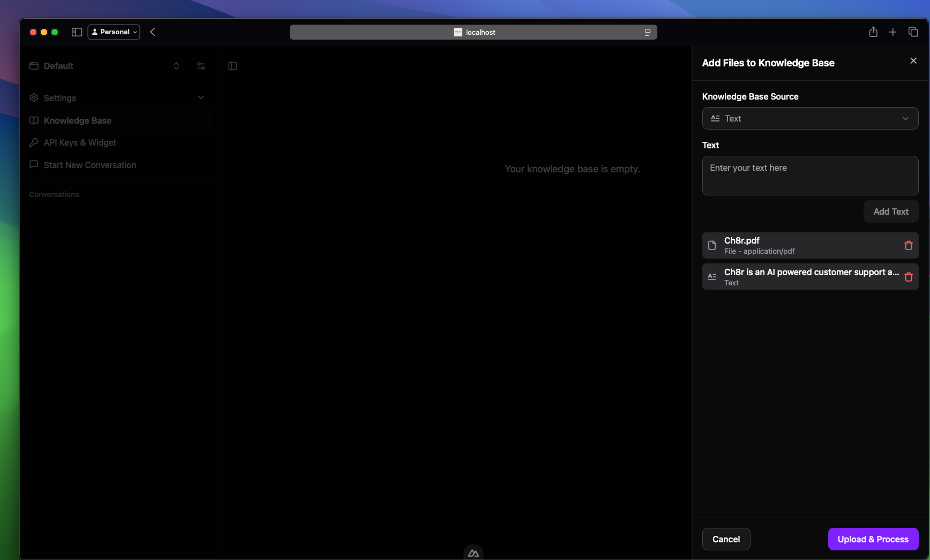The width and height of the screenshot is (930, 560).
Task: Show the Safari tab overview
Action: pos(913,32)
